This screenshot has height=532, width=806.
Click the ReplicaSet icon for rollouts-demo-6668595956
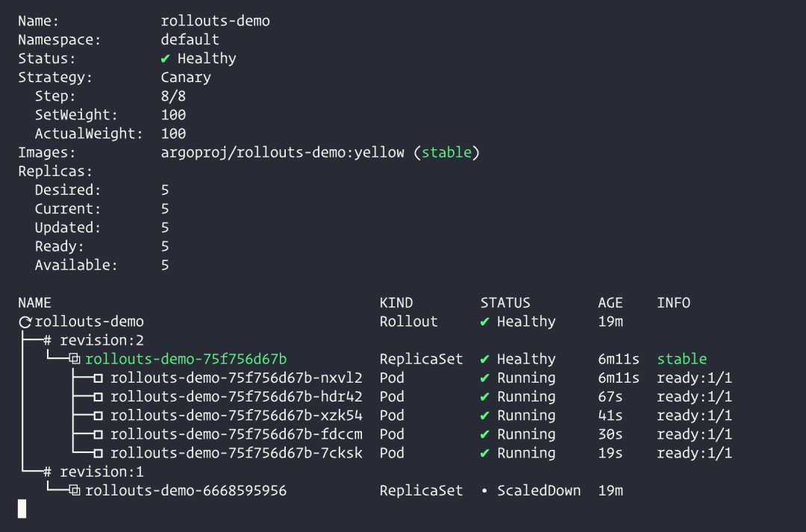74,491
